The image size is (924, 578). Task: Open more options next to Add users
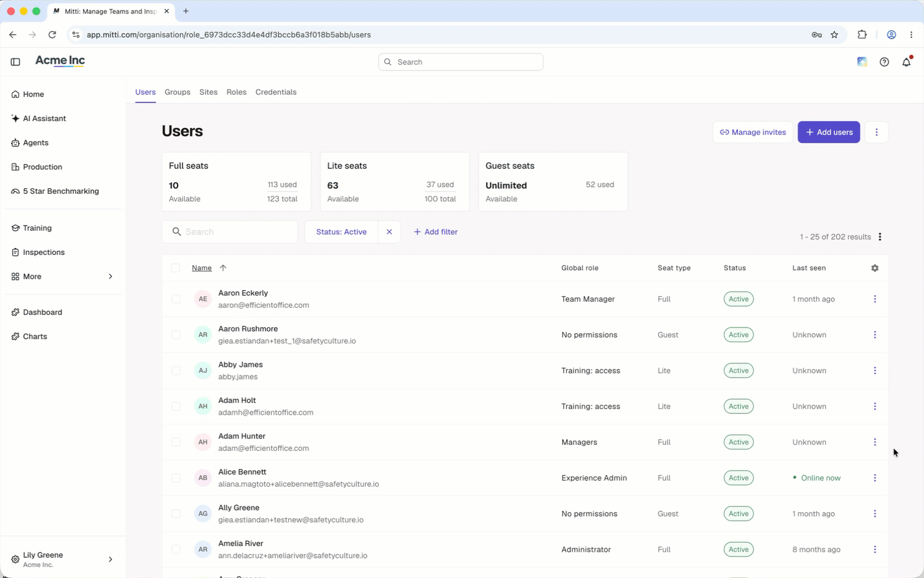tap(876, 132)
